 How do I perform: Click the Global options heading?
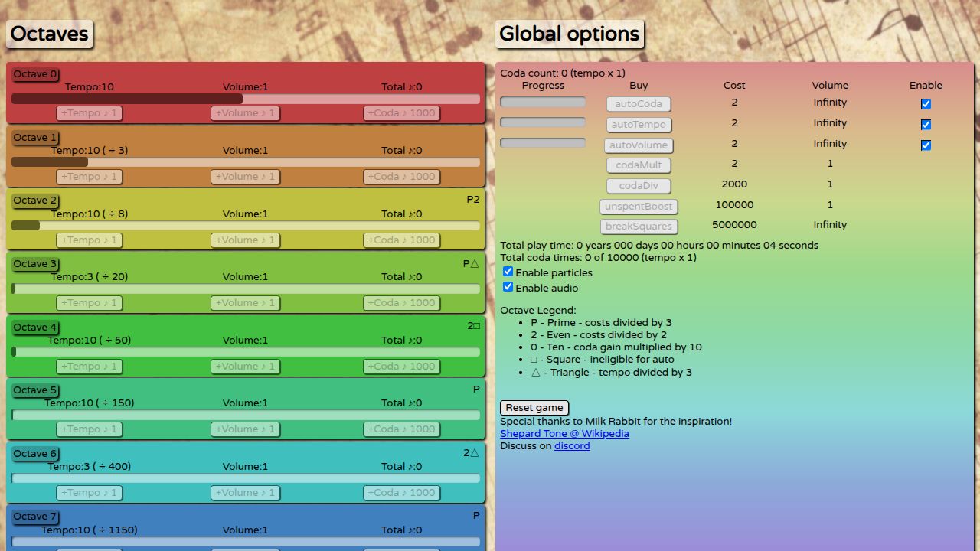tap(570, 34)
